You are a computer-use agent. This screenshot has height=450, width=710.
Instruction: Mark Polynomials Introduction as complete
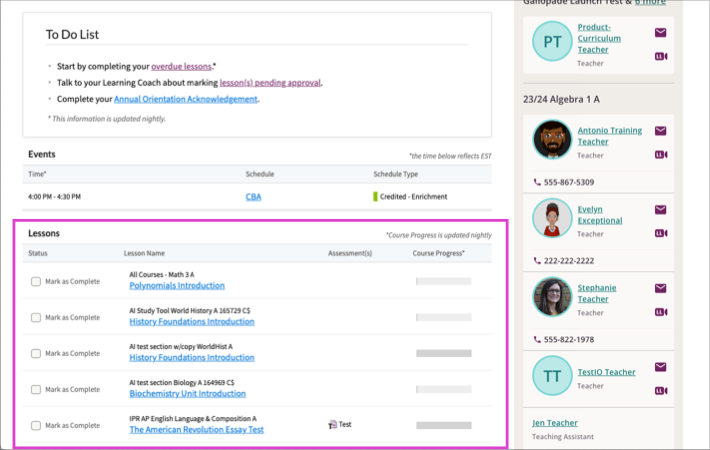tap(36, 282)
